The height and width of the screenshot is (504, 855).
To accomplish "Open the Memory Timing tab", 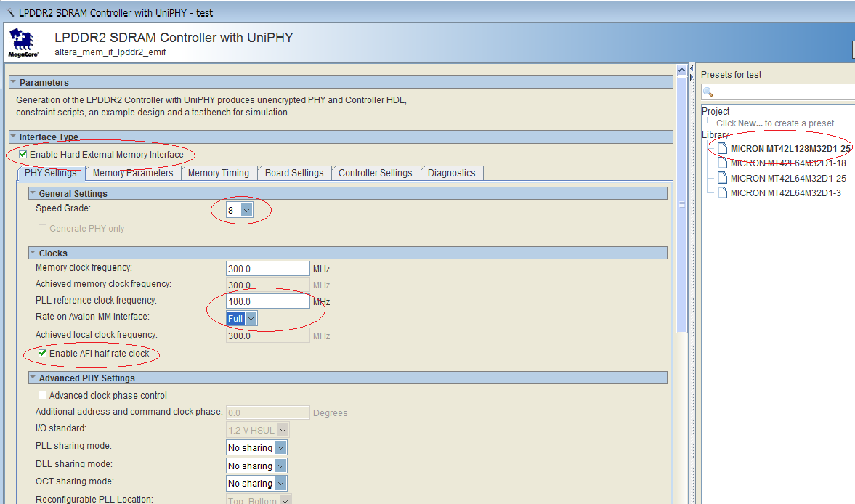I will point(219,173).
